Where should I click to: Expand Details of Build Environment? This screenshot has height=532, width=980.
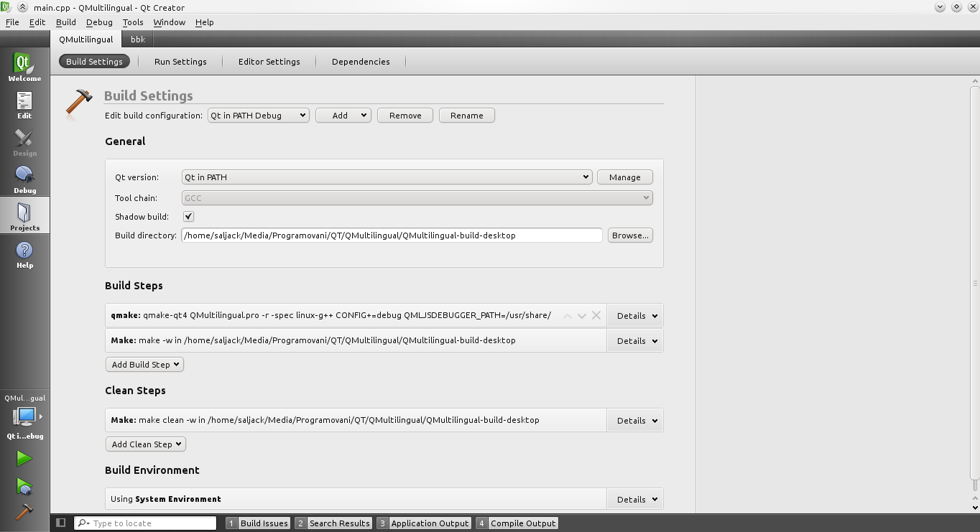click(636, 499)
